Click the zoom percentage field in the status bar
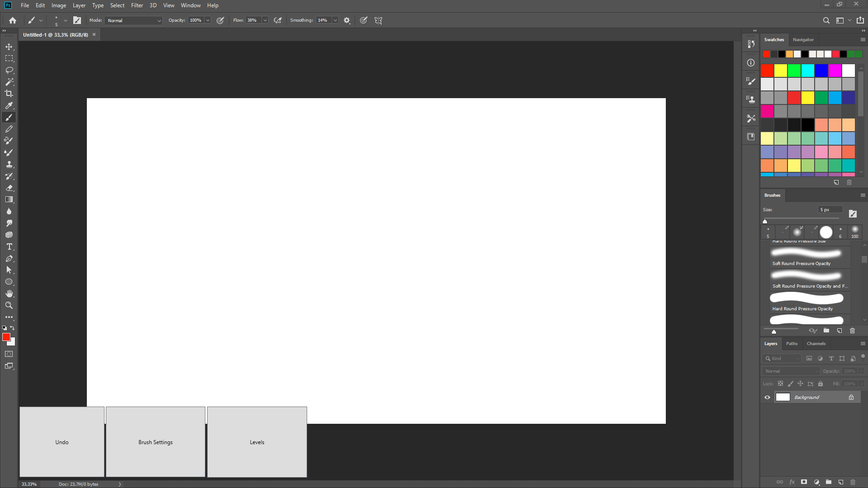 tap(28, 483)
